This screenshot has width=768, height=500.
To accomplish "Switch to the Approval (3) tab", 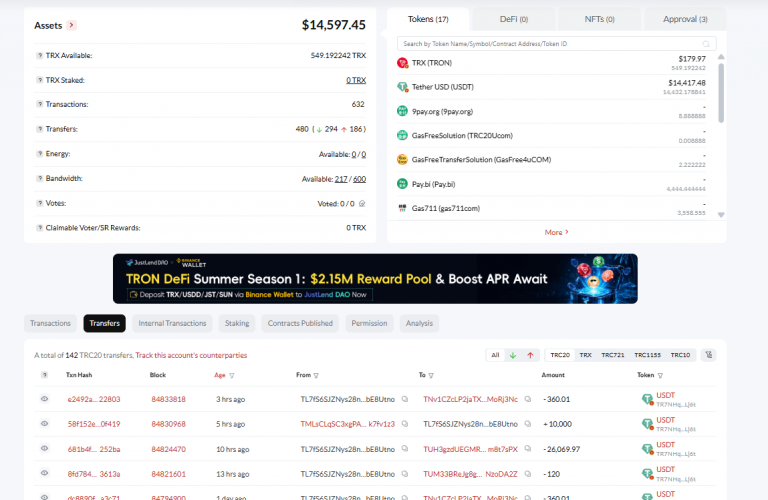I will (685, 19).
